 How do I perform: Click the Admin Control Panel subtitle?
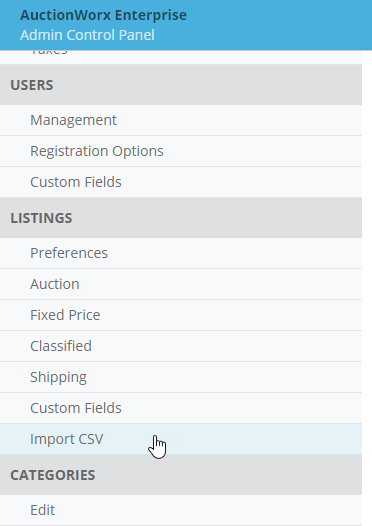click(x=87, y=35)
